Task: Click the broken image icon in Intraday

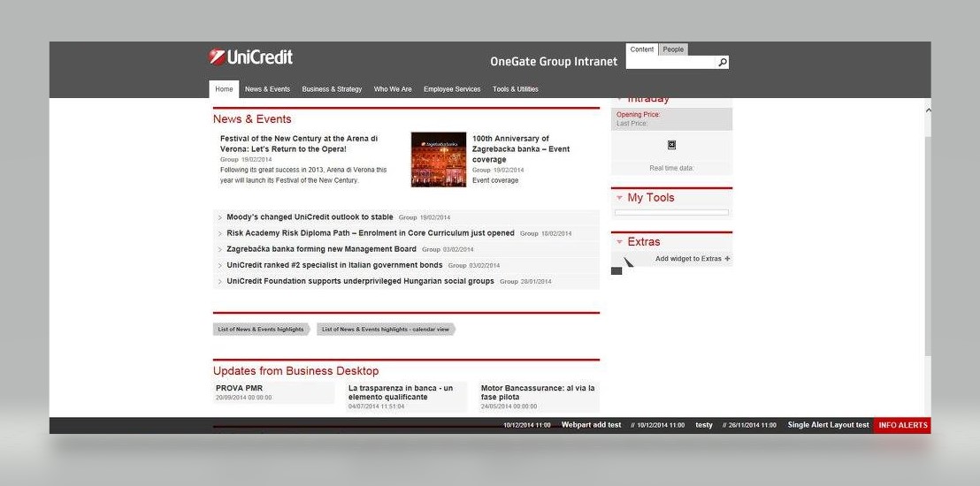Action: 671,145
